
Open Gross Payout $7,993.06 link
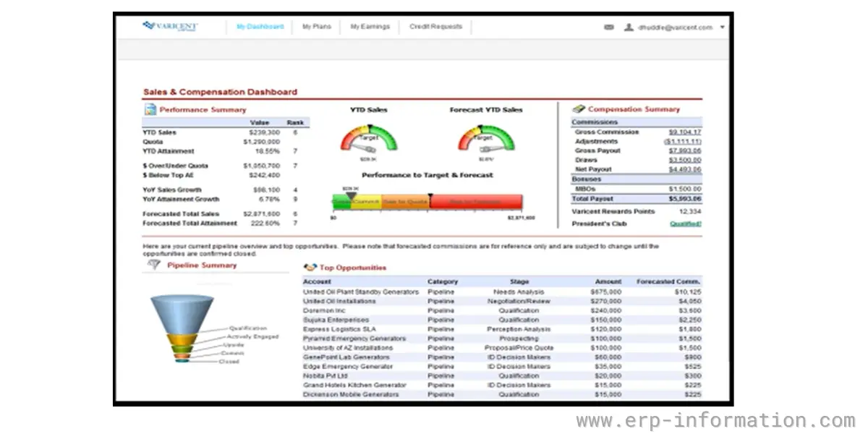684,150
